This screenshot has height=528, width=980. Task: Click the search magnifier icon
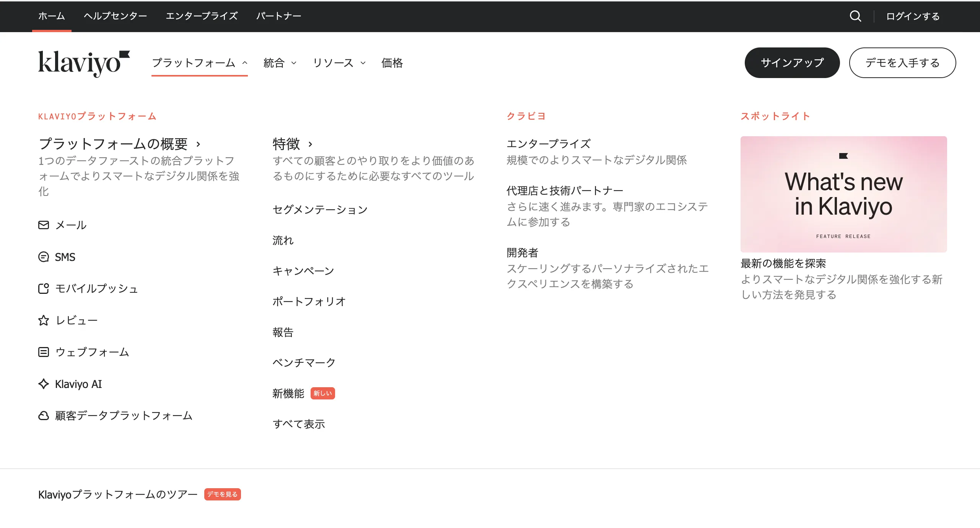click(x=855, y=16)
